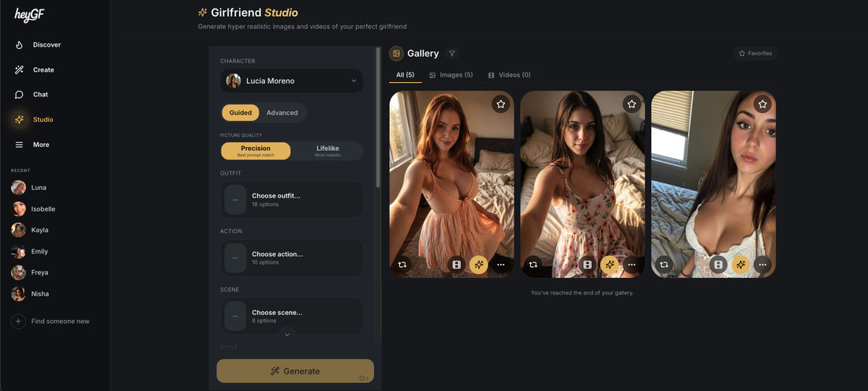Switch to Advanced mode

click(282, 112)
